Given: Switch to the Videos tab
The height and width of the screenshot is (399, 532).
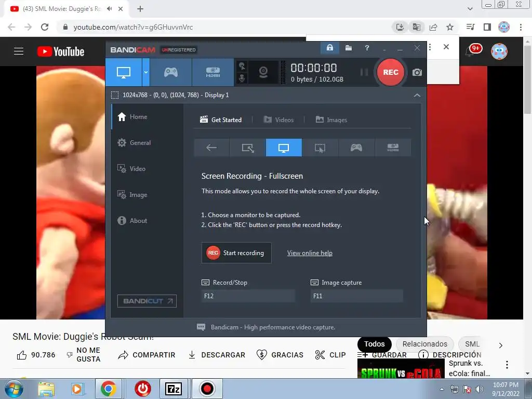Looking at the screenshot, I should click(x=278, y=120).
